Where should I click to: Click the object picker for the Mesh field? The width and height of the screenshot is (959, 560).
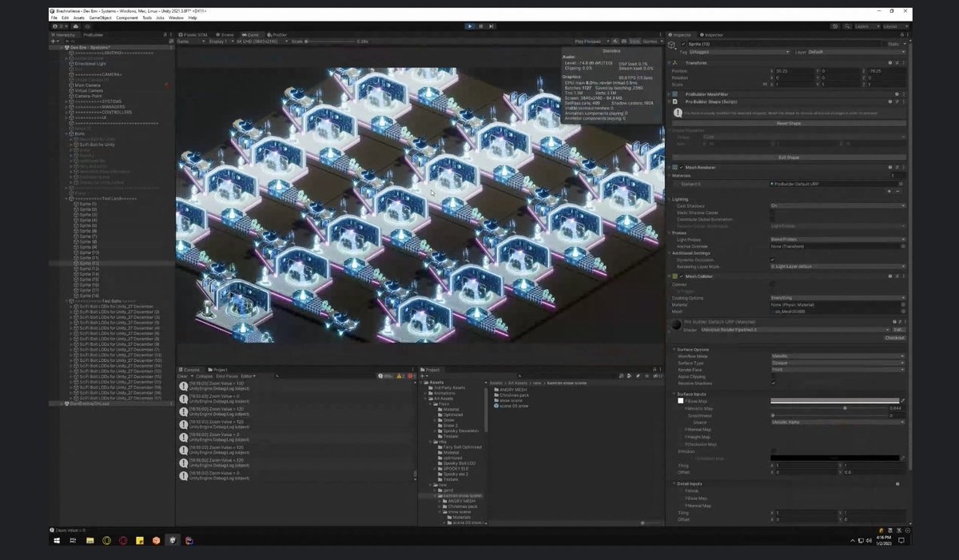[903, 312]
